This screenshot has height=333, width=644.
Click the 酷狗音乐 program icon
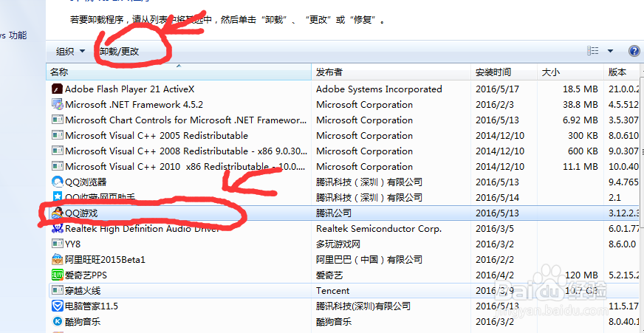[x=57, y=321]
